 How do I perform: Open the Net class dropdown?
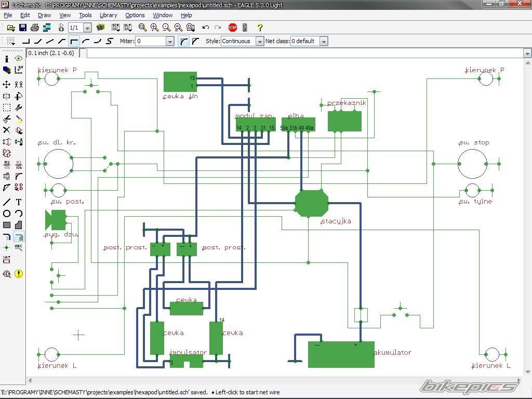tap(323, 41)
